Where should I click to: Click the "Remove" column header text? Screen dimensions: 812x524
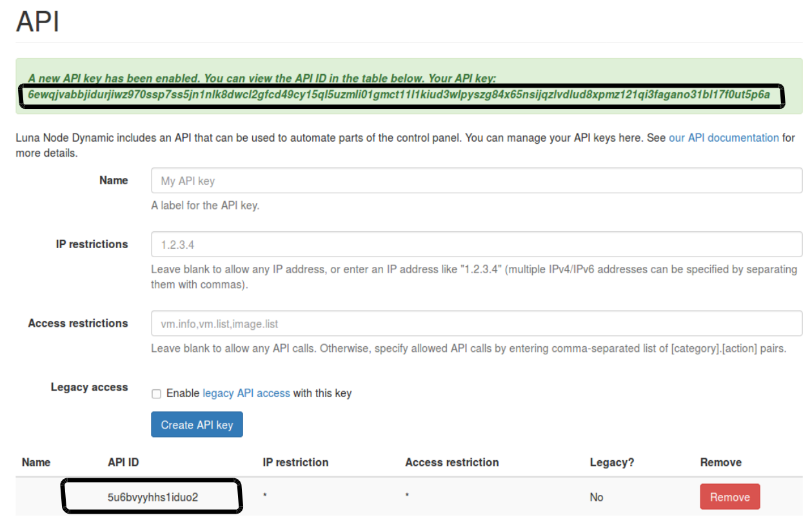(x=721, y=462)
